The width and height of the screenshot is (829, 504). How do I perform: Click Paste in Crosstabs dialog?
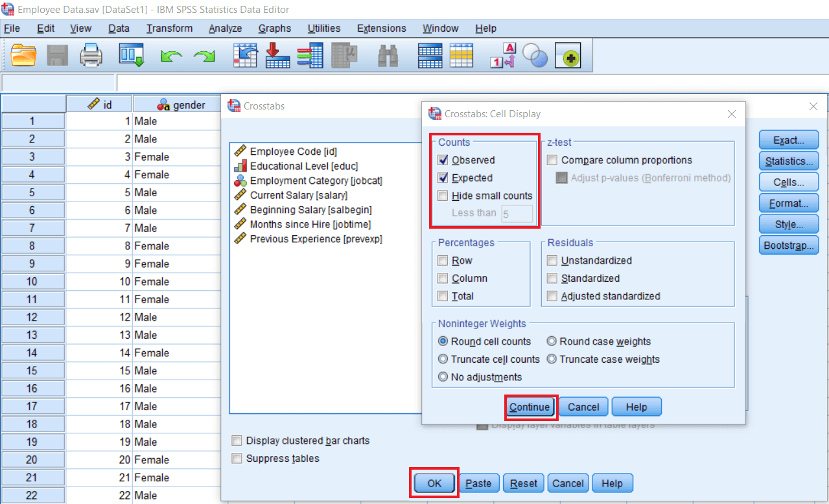[x=478, y=483]
